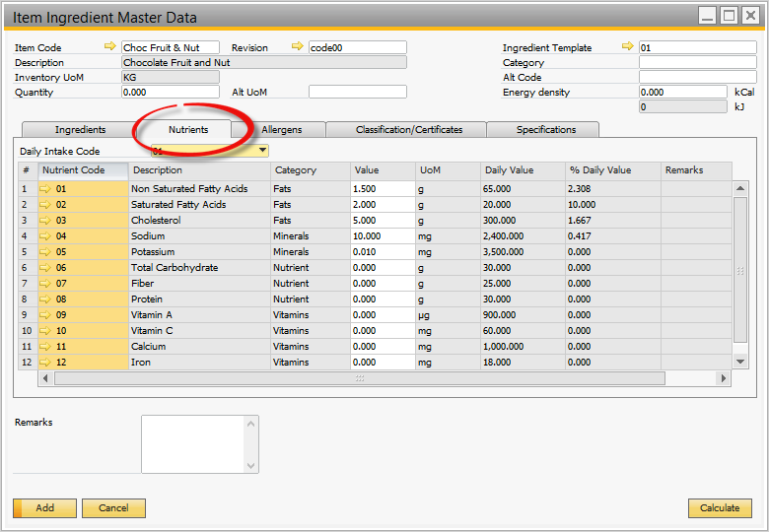Click the table scroll up arrow
The height and width of the screenshot is (532, 769).
[x=740, y=188]
